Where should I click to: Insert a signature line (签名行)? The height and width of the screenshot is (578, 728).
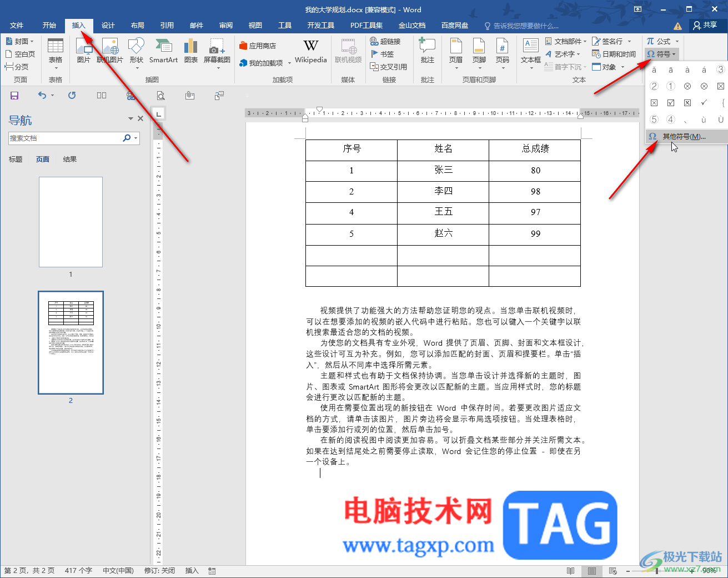click(612, 41)
